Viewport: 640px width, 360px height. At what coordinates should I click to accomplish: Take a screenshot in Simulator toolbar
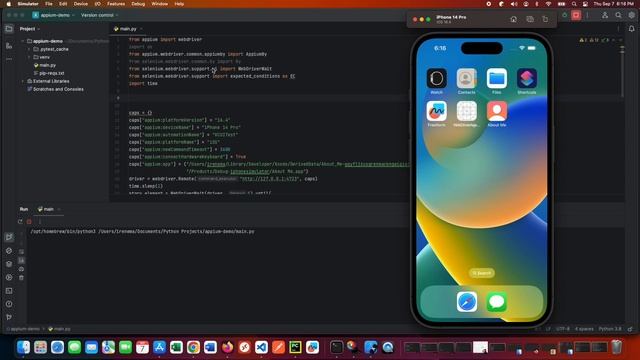(x=530, y=19)
